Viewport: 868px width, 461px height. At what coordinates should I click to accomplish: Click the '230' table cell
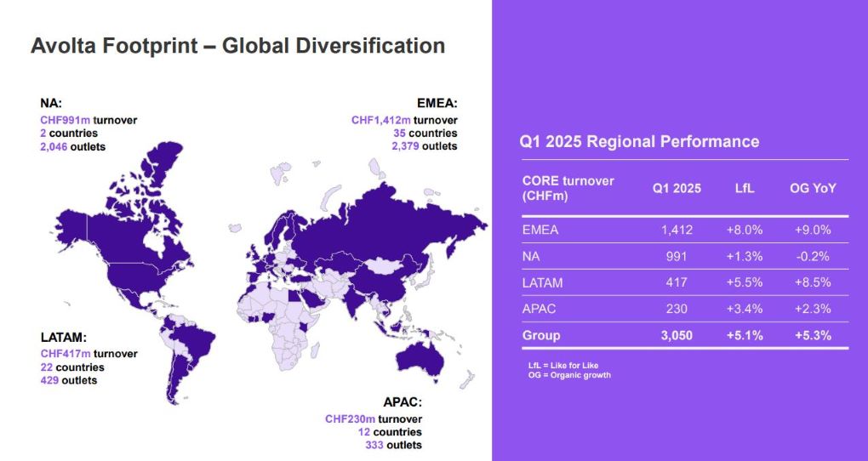[x=677, y=309]
